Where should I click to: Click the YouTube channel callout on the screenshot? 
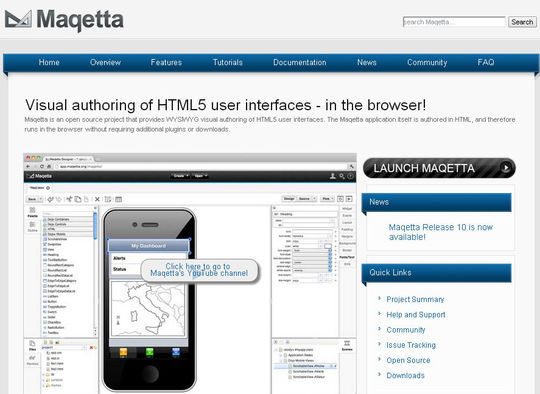199,271
